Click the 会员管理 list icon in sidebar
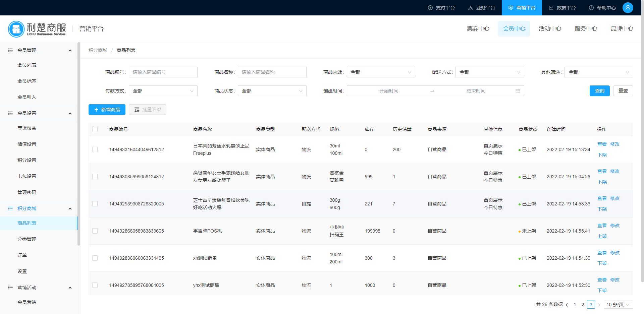644x314 pixels. pos(10,50)
